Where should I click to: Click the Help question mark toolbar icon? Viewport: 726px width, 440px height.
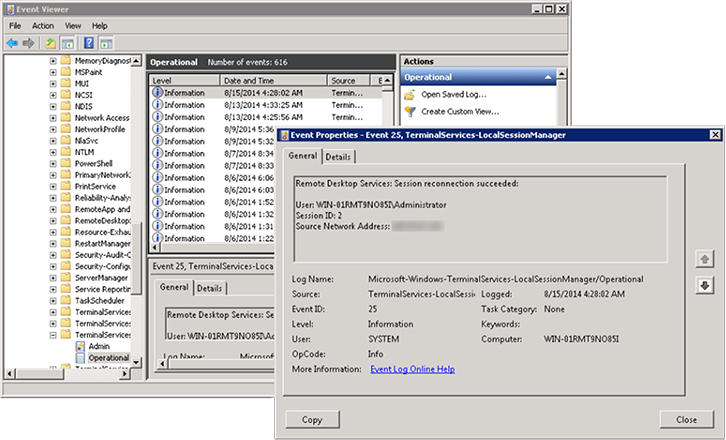click(89, 43)
